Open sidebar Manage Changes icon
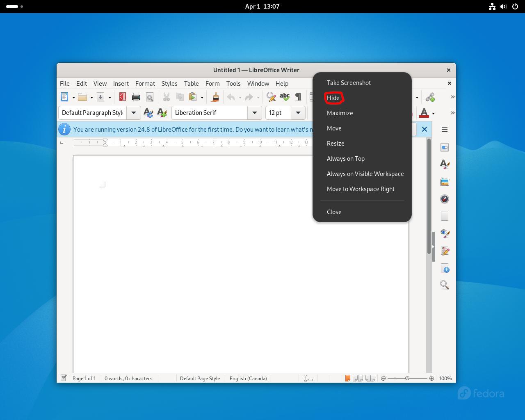This screenshot has width=525, height=420. click(445, 251)
